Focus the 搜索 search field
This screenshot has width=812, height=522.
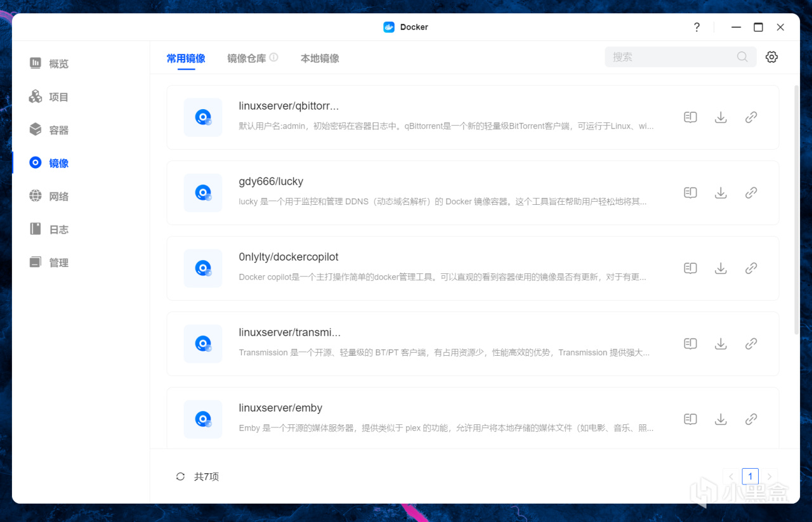tap(681, 57)
